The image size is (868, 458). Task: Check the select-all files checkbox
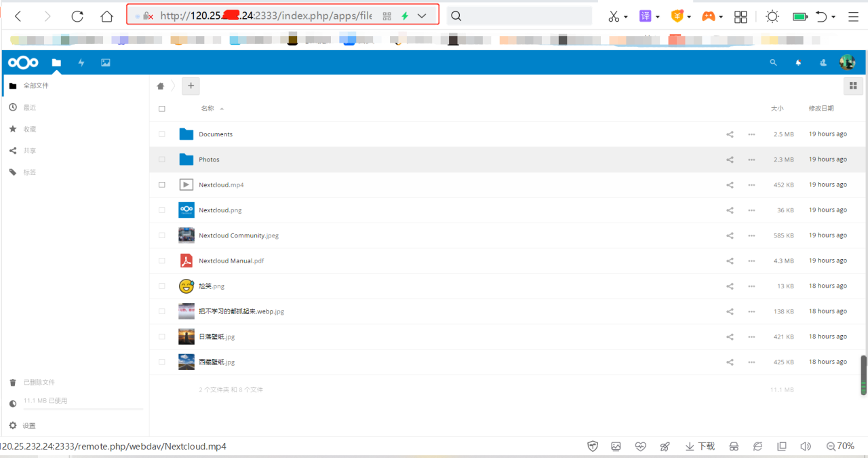pos(162,109)
